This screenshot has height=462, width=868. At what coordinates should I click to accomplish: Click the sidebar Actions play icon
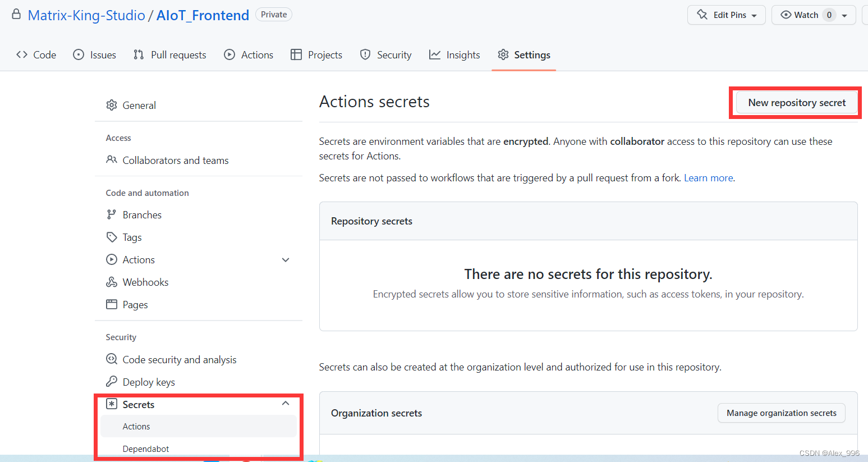[x=112, y=259]
